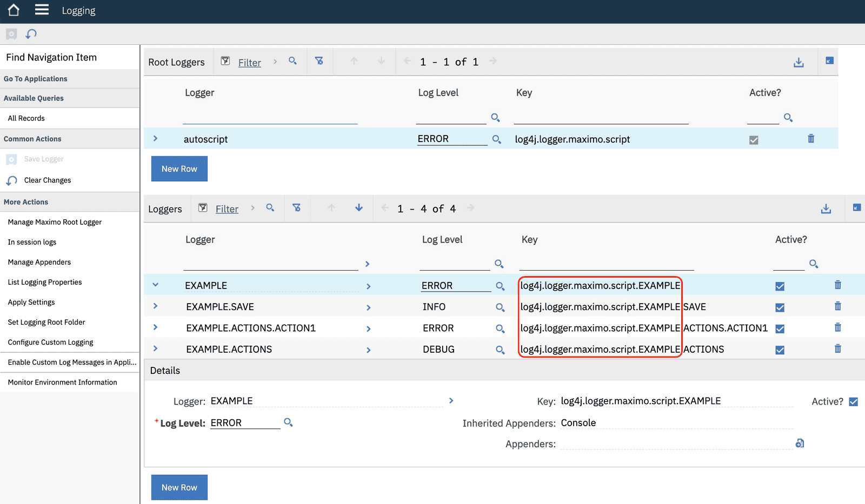Maximize the Loggers table view
Image resolution: width=865 pixels, height=504 pixels.
click(x=856, y=208)
